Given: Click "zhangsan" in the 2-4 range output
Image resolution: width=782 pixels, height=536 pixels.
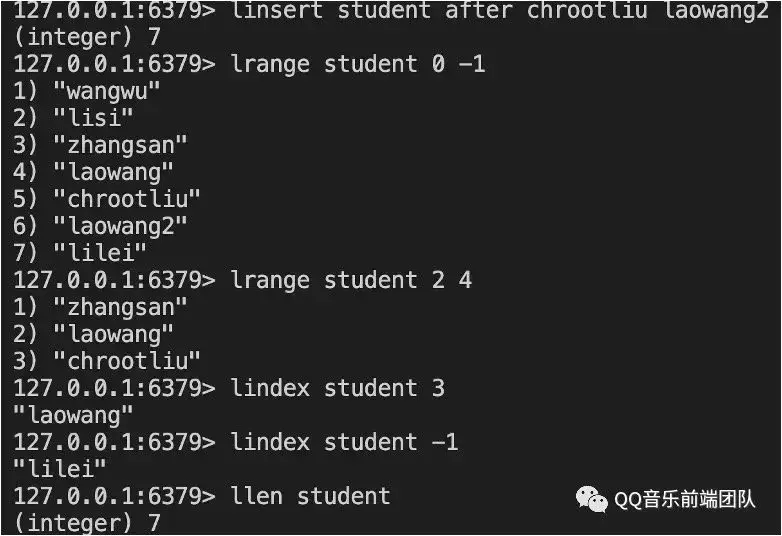Looking at the screenshot, I should pyautogui.click(x=120, y=307).
